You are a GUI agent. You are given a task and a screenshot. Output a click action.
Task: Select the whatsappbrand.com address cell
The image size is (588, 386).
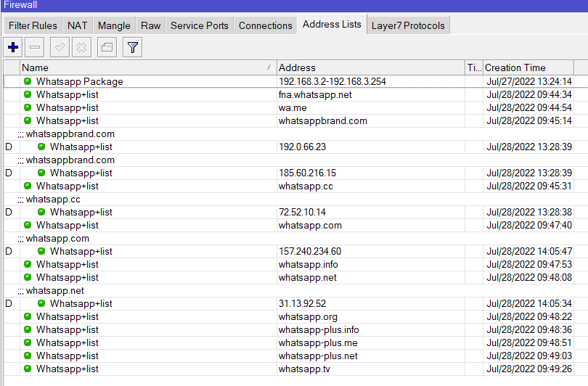[x=370, y=120]
